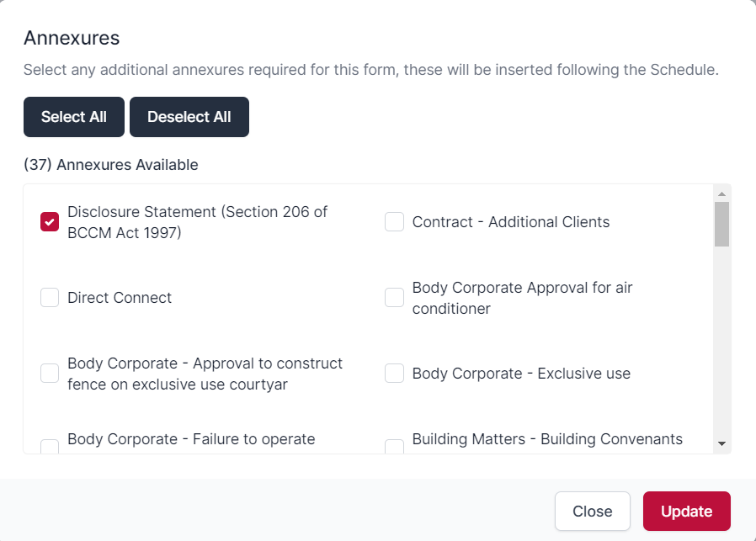This screenshot has height=541, width=756.
Task: Click the Body Corporate - Exclusive use label
Action: pos(520,373)
